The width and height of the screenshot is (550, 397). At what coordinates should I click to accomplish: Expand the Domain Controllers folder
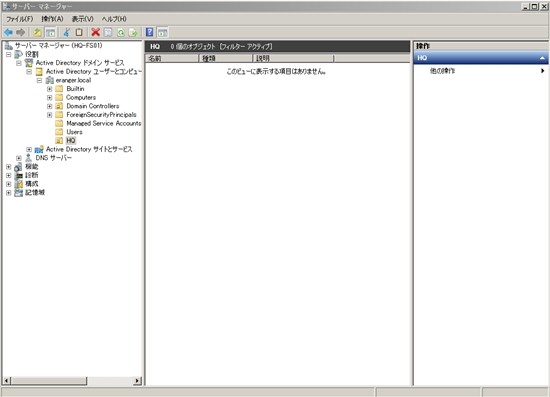49,106
